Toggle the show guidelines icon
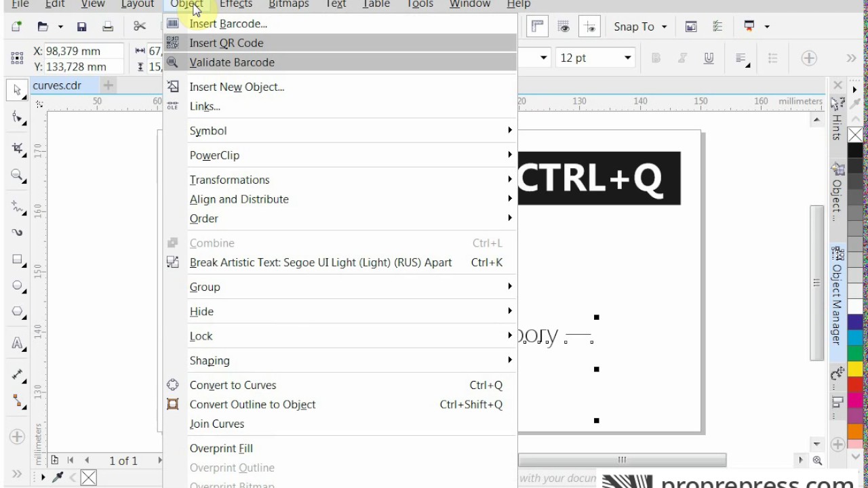Image resolution: width=868 pixels, height=488 pixels. point(589,26)
